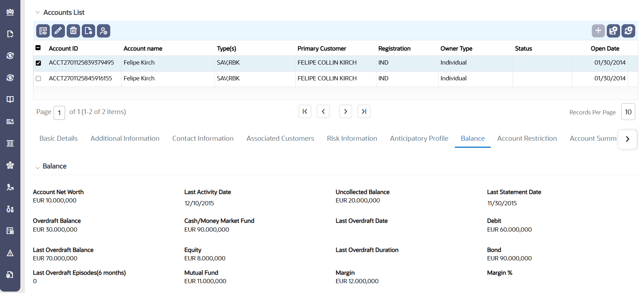Switch to Basic Details tab

coord(59,139)
